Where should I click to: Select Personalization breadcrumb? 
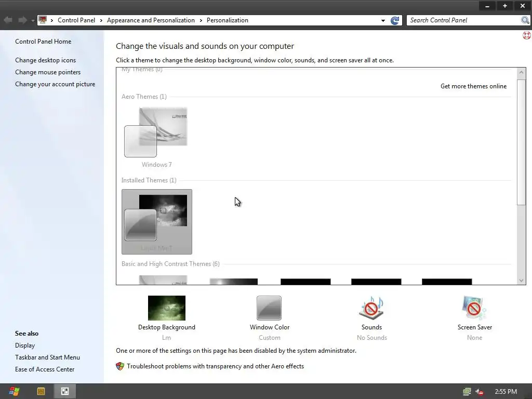point(228,20)
